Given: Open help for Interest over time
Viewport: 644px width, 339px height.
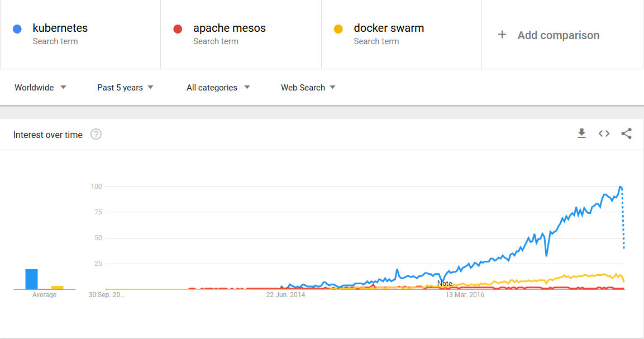Looking at the screenshot, I should point(96,134).
